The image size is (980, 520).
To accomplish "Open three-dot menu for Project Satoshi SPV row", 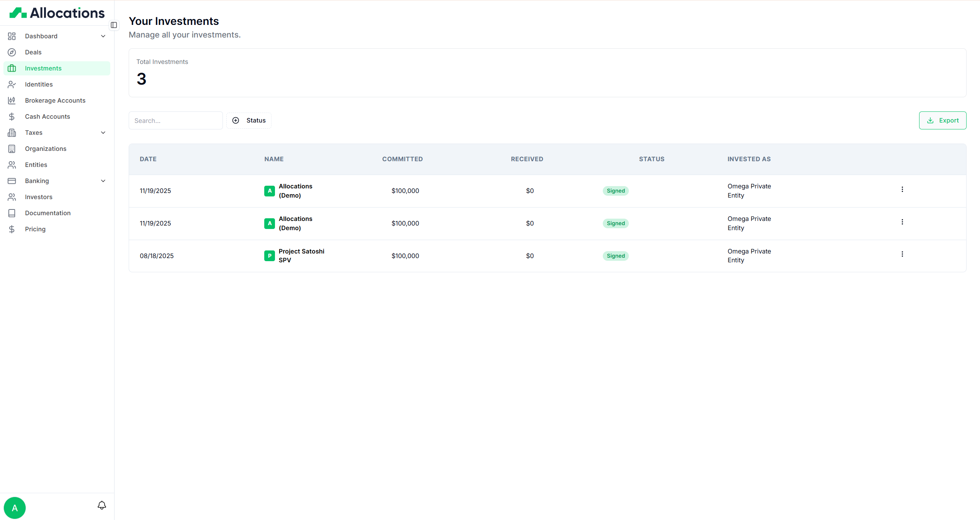I will click(902, 254).
